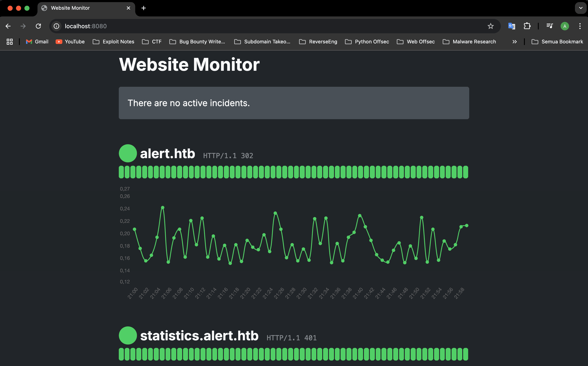Viewport: 588px width, 366px height.
Task: Expand hidden bookmarks with double chevron
Action: click(x=514, y=42)
